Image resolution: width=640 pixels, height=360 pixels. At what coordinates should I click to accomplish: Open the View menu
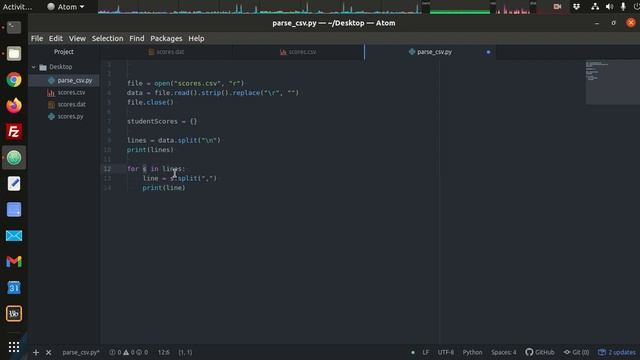pyautogui.click(x=77, y=38)
